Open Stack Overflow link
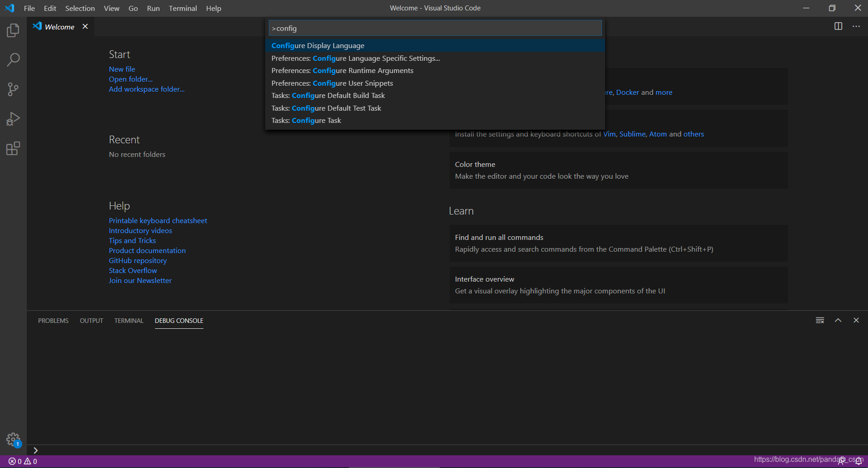The height and width of the screenshot is (468, 868). [x=133, y=270]
